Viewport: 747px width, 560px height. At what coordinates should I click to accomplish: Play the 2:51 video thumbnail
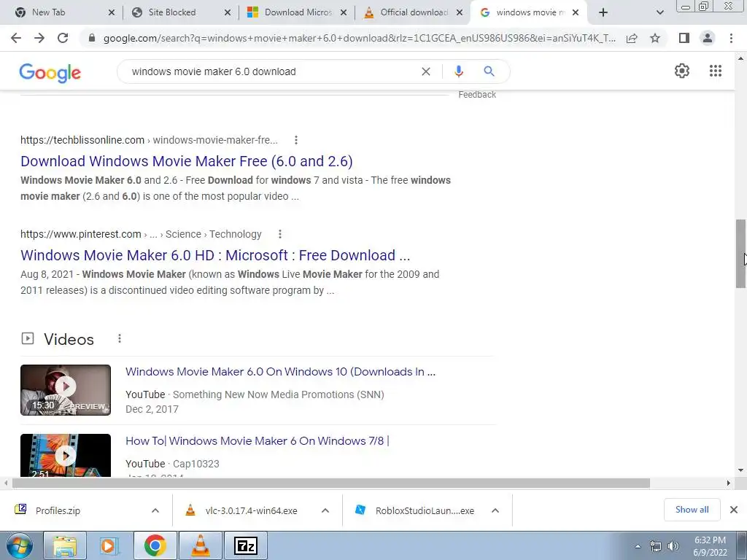click(65, 455)
